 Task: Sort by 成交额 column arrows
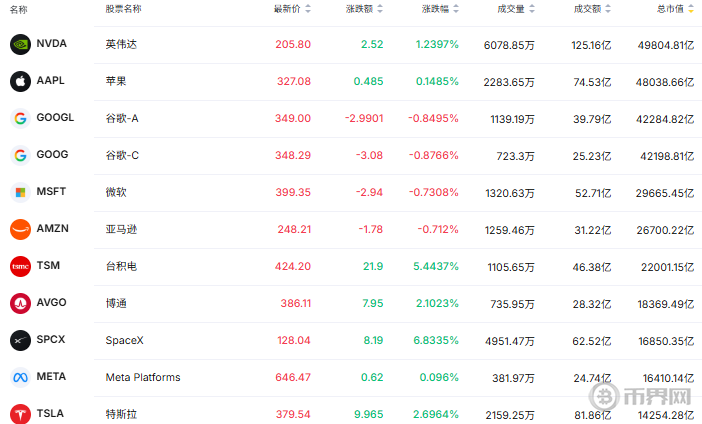(x=608, y=9)
